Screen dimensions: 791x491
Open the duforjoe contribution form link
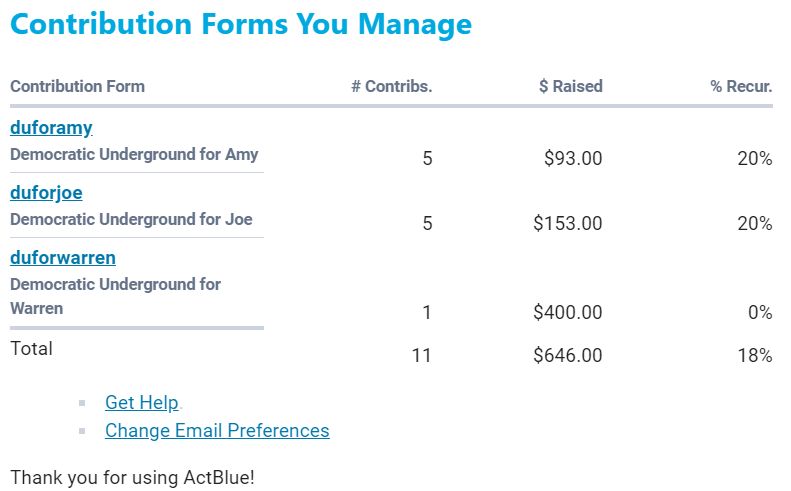tap(46, 193)
